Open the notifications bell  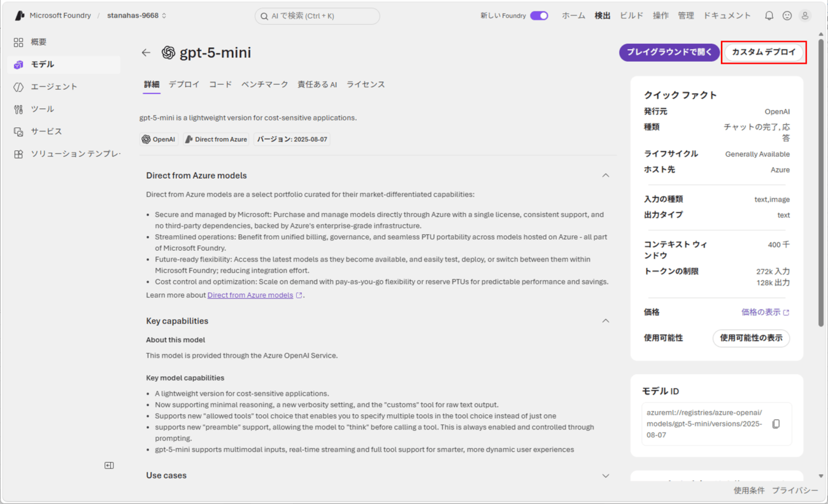tap(769, 15)
